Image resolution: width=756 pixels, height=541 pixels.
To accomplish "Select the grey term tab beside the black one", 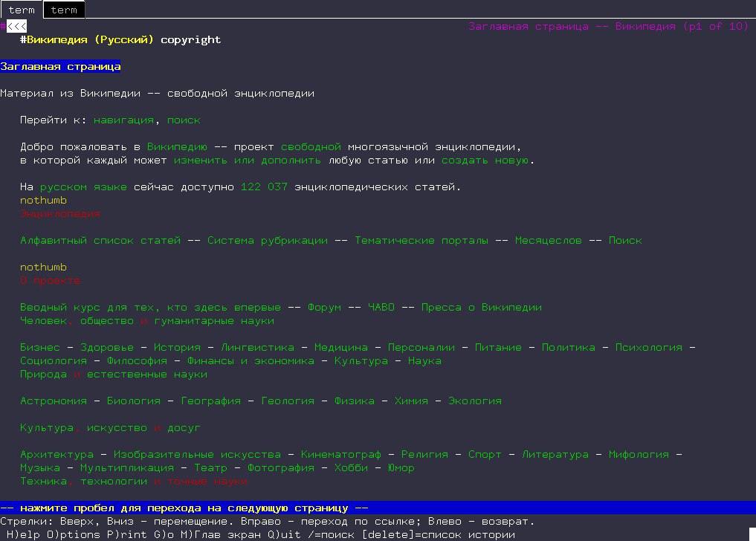I will tap(22, 10).
